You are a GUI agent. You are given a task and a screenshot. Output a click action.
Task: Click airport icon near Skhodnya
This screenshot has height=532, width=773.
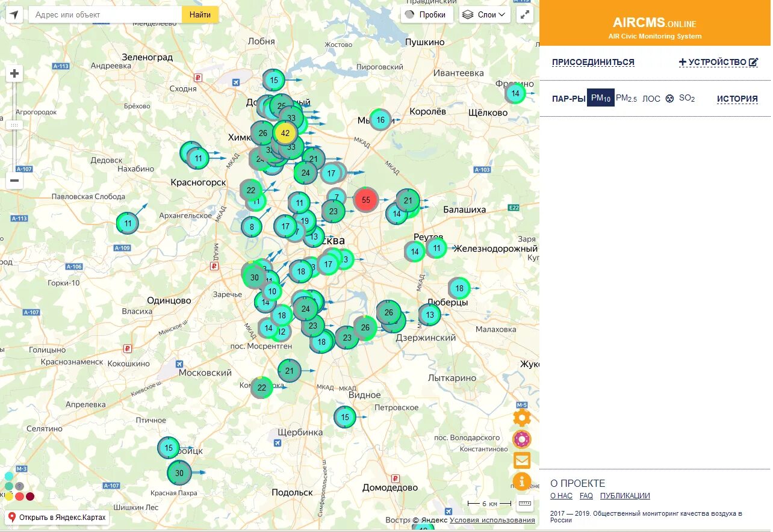pos(235,82)
